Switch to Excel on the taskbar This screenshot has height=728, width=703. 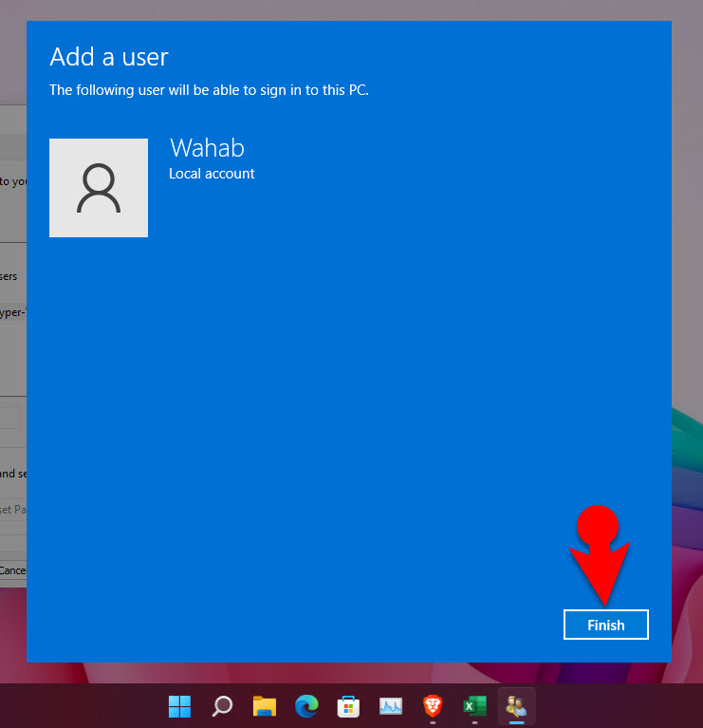[x=474, y=706]
